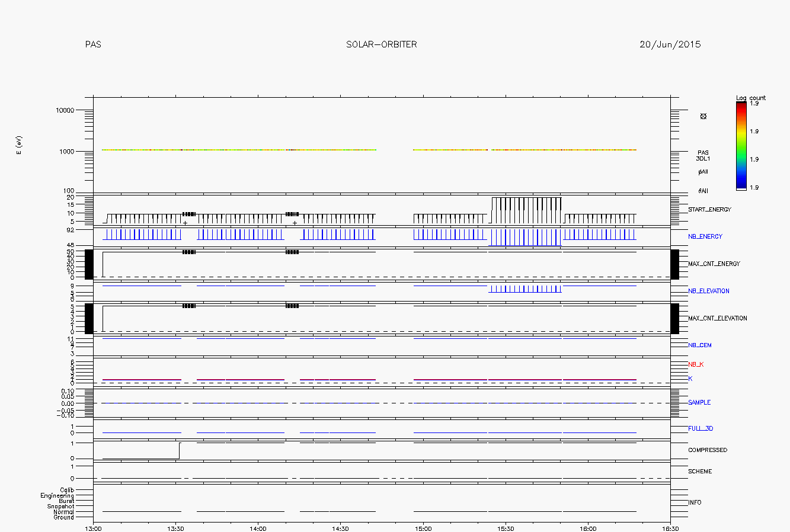Click the 'Calib' INFO axis label
The width and height of the screenshot is (790, 532).
[67, 490]
